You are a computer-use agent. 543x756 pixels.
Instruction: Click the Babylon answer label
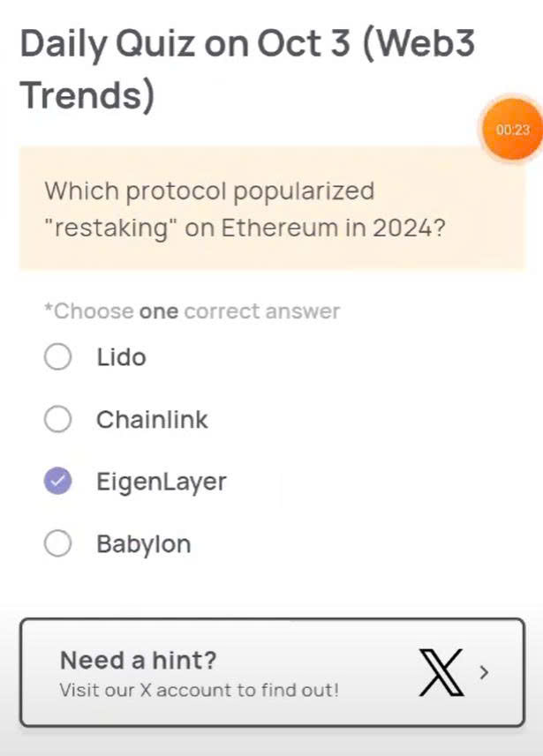[x=143, y=544]
